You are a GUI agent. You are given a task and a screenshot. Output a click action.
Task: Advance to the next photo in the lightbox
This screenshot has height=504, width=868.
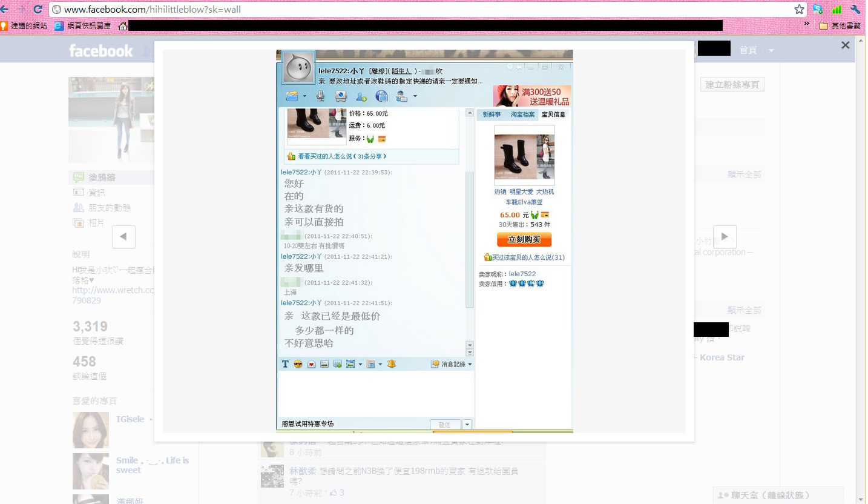pyautogui.click(x=725, y=237)
